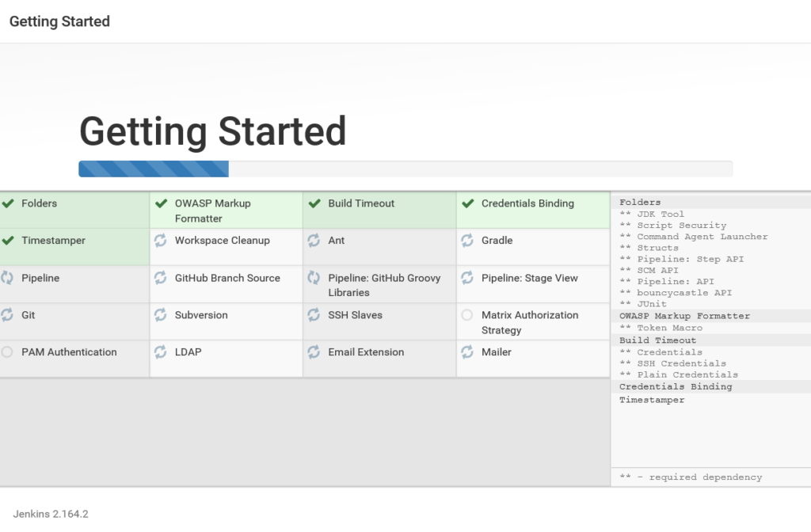Screen dimensions: 811x532
Task: Click the SSH Slaves spinner icon
Action: click(314, 315)
